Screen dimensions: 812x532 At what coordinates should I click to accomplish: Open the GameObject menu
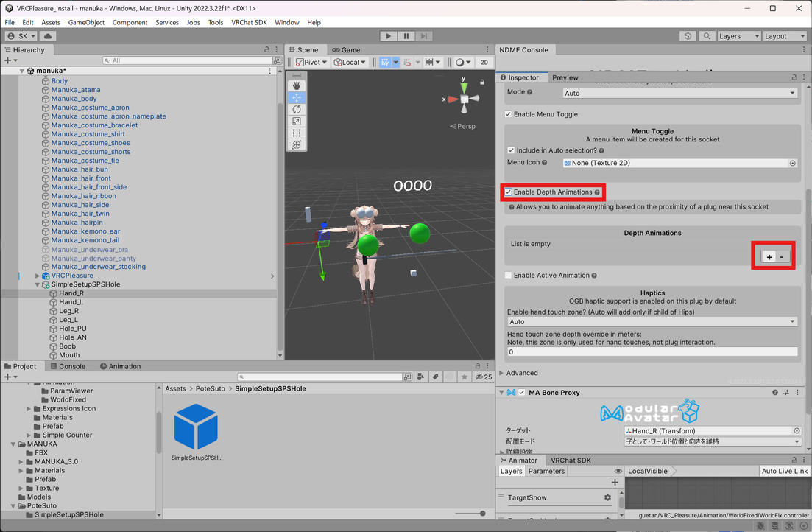[x=86, y=22]
